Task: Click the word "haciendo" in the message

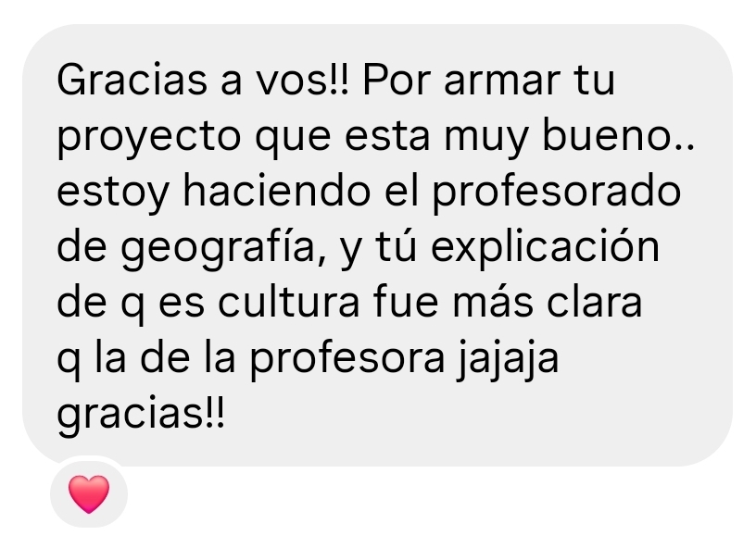Action: [x=277, y=192]
